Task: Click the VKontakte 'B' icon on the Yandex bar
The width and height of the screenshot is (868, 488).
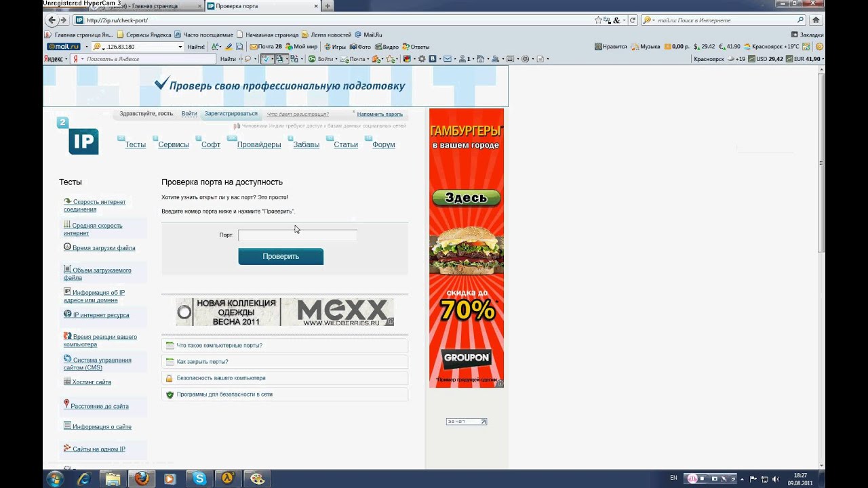Action: 433,59
